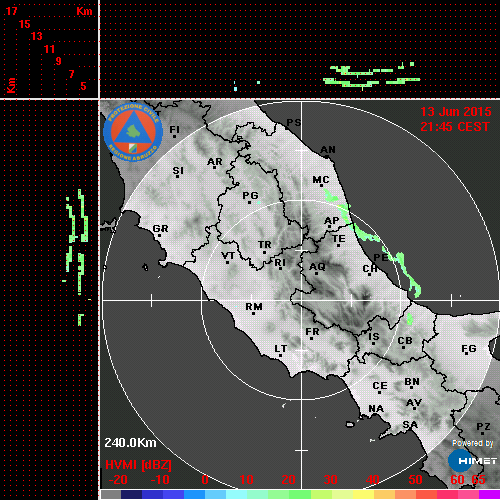The image size is (500, 500).
Task: Click the 7 height axis label
Action: [71, 74]
